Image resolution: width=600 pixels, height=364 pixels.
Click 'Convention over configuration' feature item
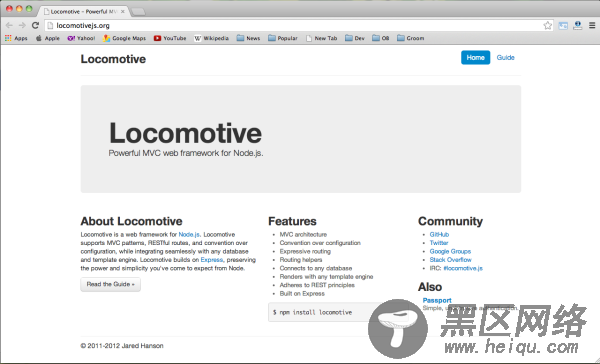320,243
